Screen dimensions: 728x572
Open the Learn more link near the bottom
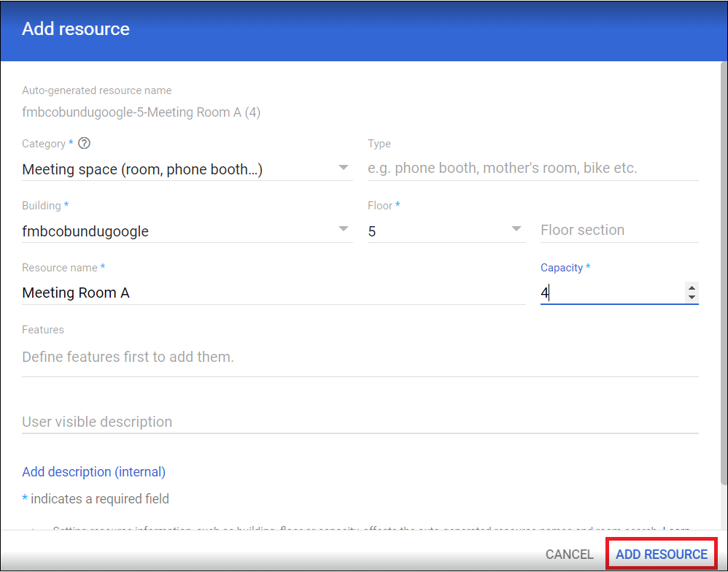676,529
